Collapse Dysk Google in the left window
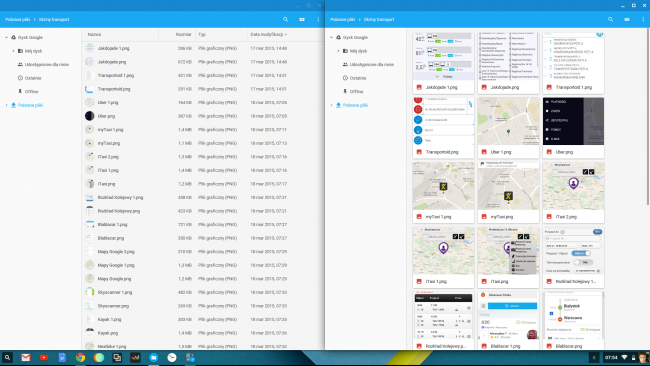650x366 pixels. (6, 37)
